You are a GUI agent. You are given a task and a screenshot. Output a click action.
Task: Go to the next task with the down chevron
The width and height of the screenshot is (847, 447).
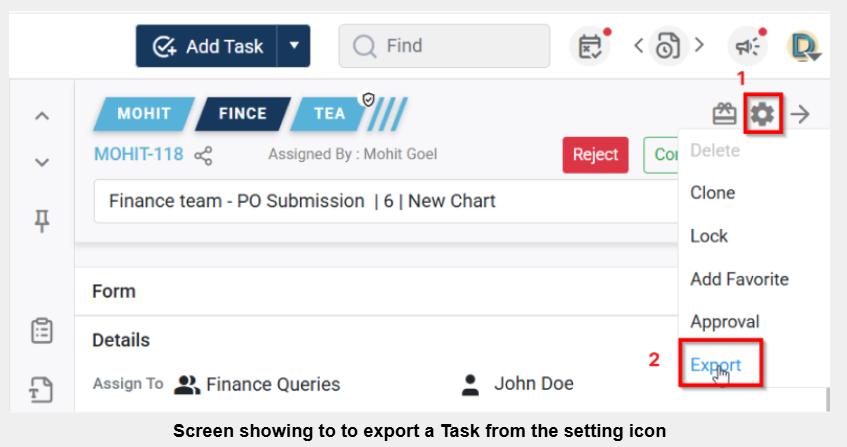pos(42,161)
